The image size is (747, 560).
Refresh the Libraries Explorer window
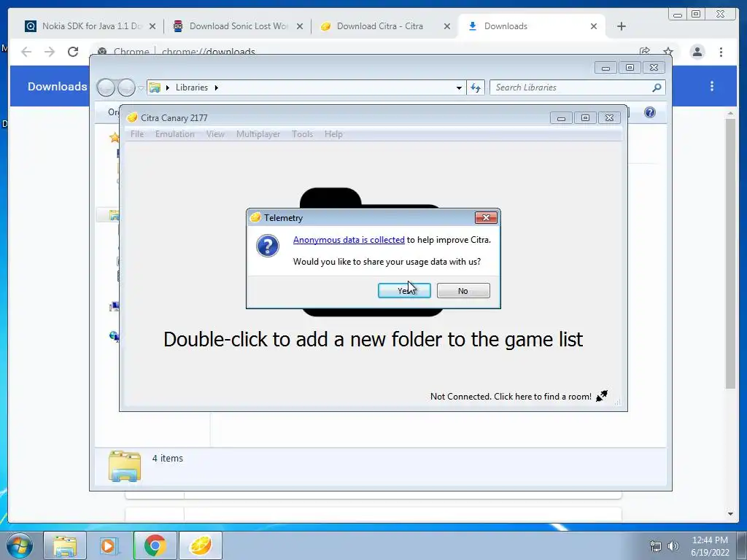tap(476, 87)
